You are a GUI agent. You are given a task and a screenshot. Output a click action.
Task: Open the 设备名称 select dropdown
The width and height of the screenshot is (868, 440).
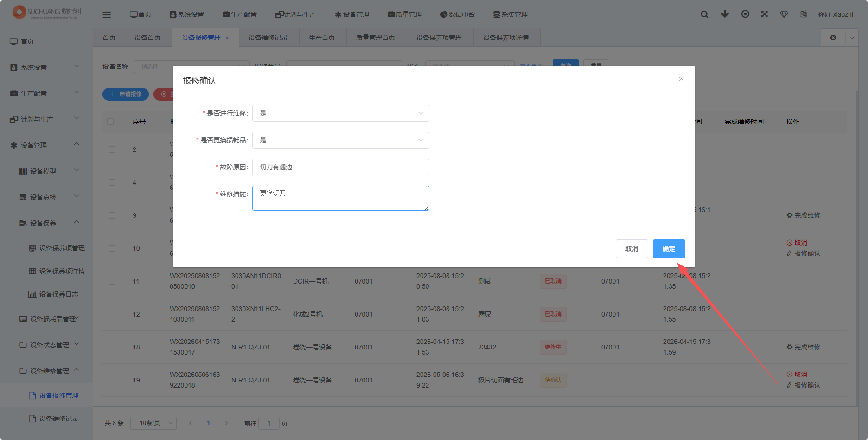(192, 67)
